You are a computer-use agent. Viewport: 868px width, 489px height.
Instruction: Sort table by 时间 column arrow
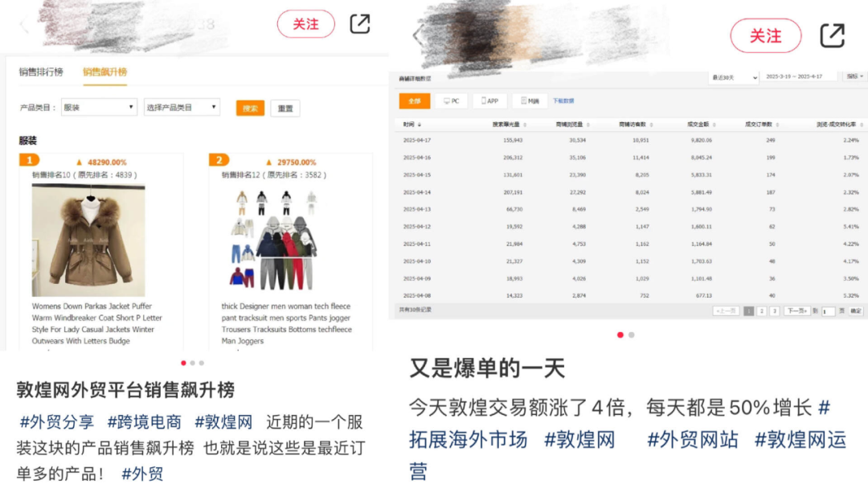point(420,125)
